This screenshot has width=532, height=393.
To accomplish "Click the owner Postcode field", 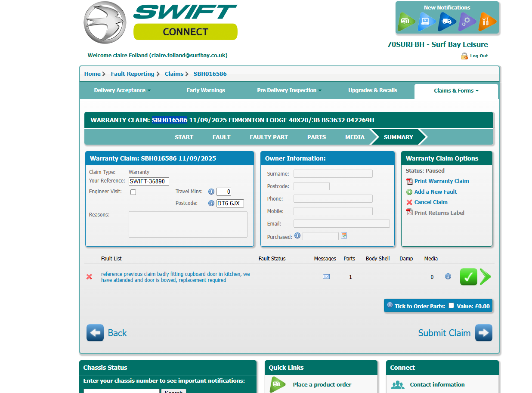I will pos(312,186).
